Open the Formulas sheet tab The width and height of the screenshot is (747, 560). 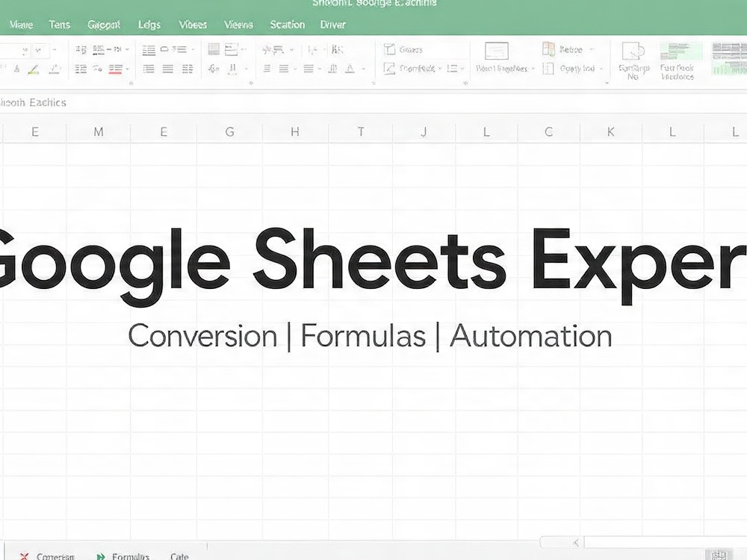click(131, 556)
